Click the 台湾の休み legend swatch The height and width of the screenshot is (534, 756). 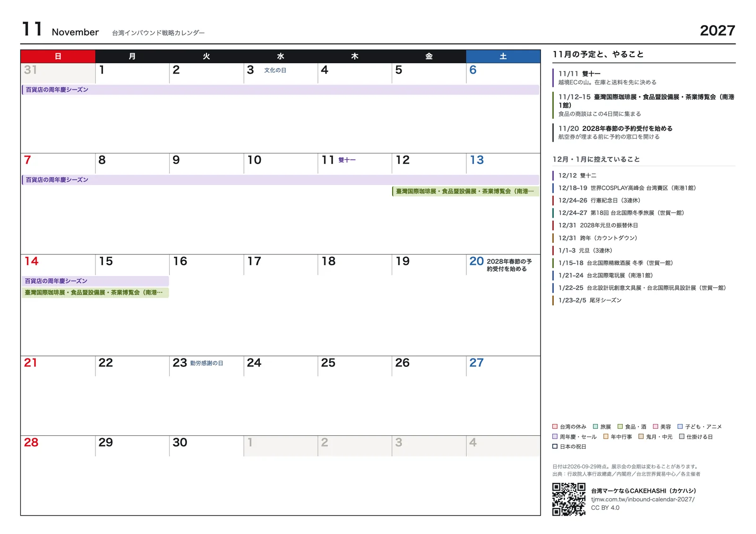tap(555, 426)
